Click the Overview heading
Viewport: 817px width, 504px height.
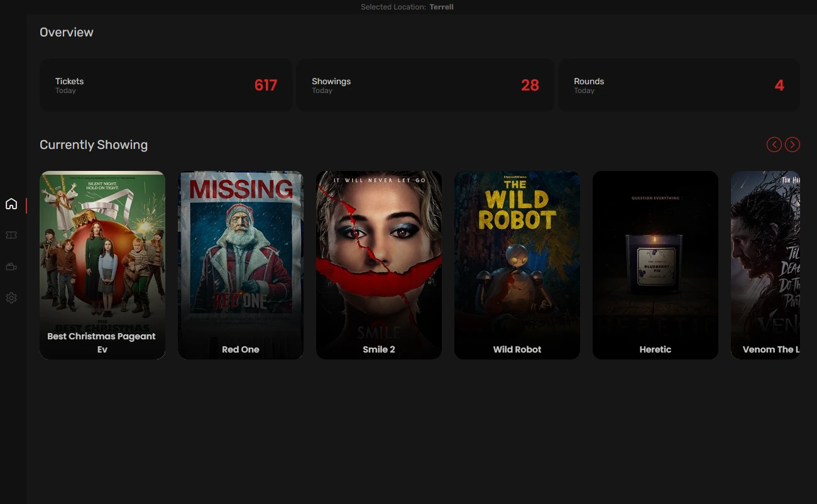point(67,32)
